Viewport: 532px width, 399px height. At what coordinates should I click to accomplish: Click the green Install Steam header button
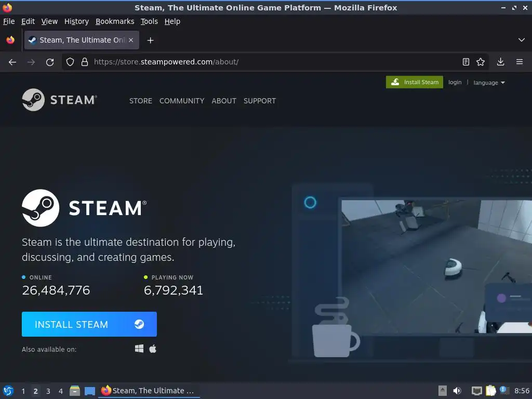click(x=414, y=82)
